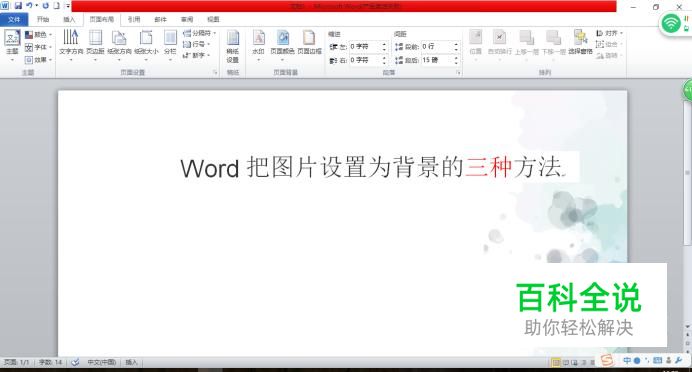This screenshot has width=692, height=372.
Task: Open 行号 (Line Numbers) dropdown
Action: coord(196,44)
